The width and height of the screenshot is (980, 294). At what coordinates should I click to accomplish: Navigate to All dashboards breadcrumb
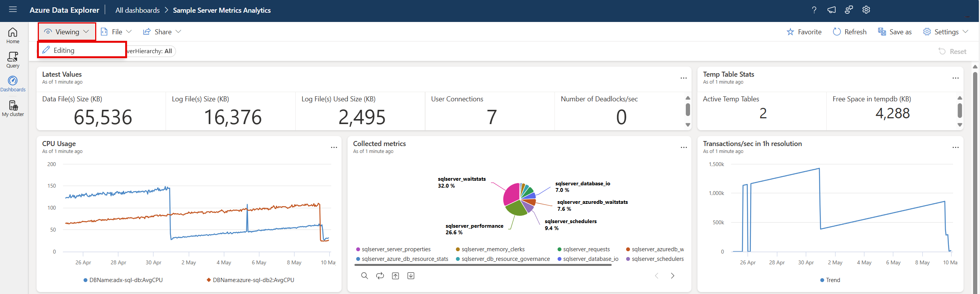[137, 10]
